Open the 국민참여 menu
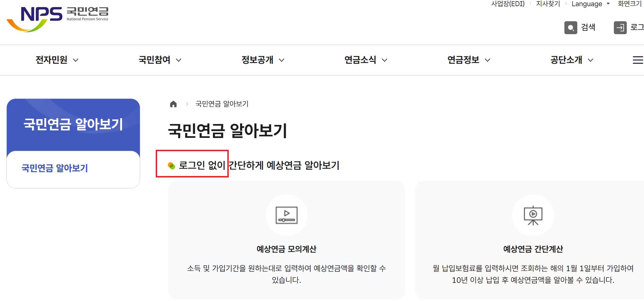 (x=155, y=60)
